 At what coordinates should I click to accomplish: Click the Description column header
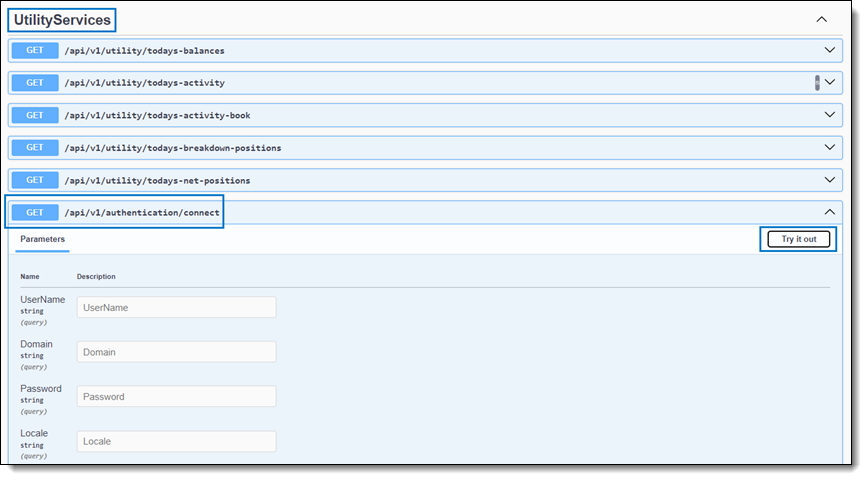coord(96,276)
